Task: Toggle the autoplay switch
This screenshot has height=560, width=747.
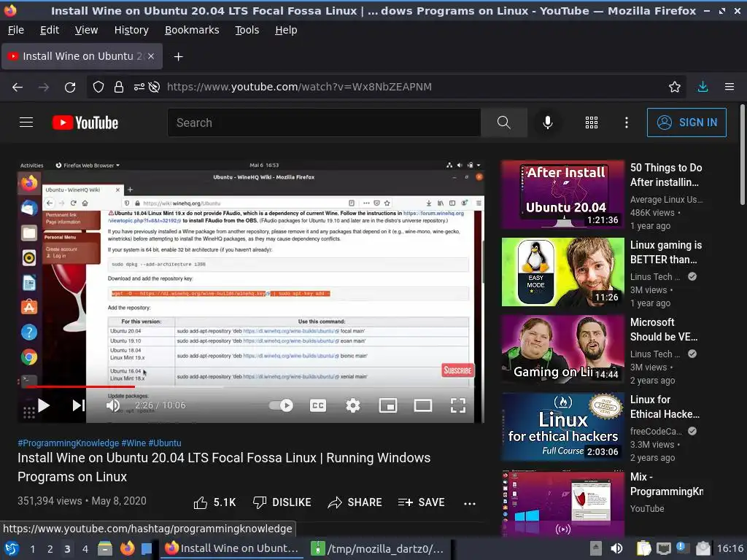Action: [x=281, y=405]
